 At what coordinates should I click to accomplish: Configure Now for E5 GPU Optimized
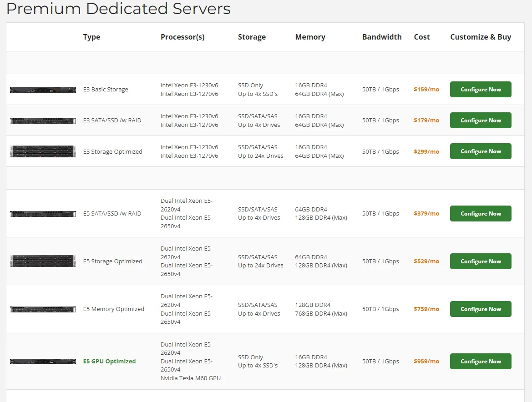pyautogui.click(x=481, y=361)
